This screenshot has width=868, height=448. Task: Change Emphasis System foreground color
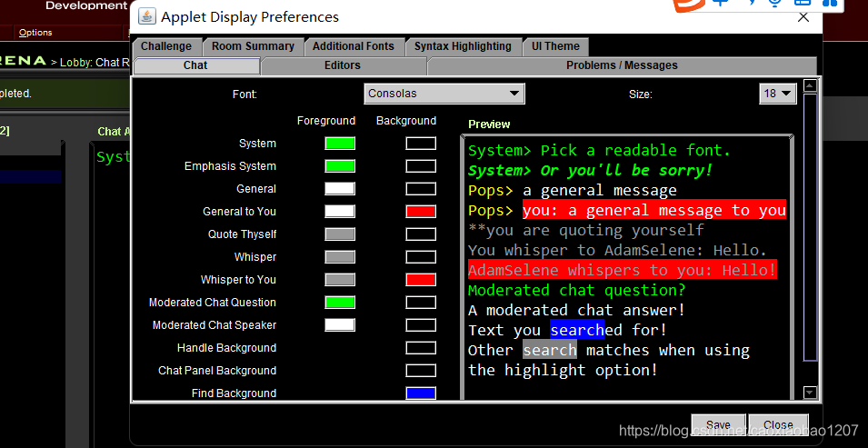(x=340, y=166)
